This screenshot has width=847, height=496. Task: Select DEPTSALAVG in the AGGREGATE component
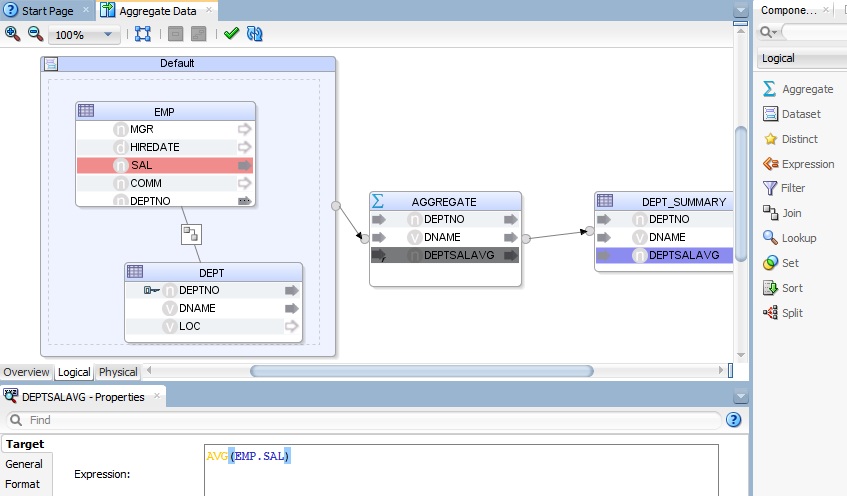pyautogui.click(x=445, y=255)
